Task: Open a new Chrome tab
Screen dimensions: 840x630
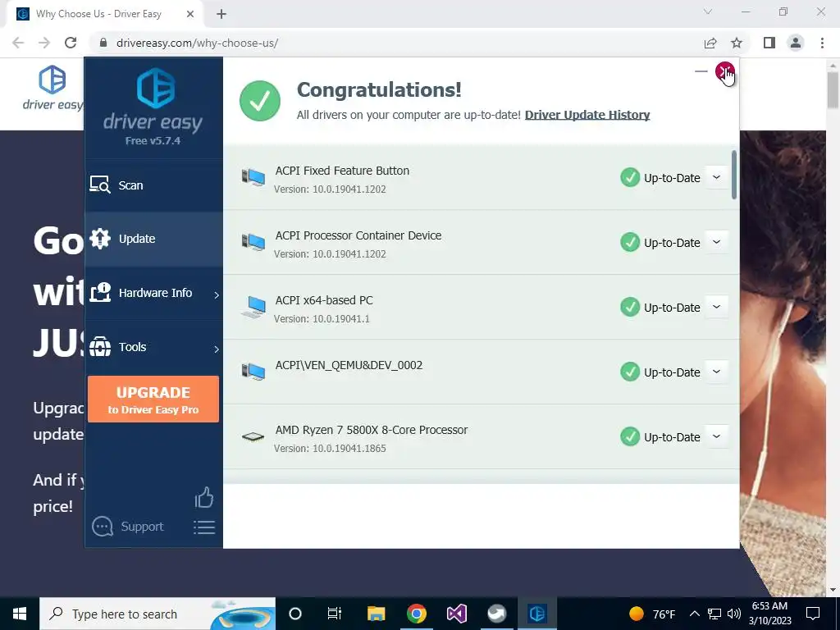Action: [221, 15]
